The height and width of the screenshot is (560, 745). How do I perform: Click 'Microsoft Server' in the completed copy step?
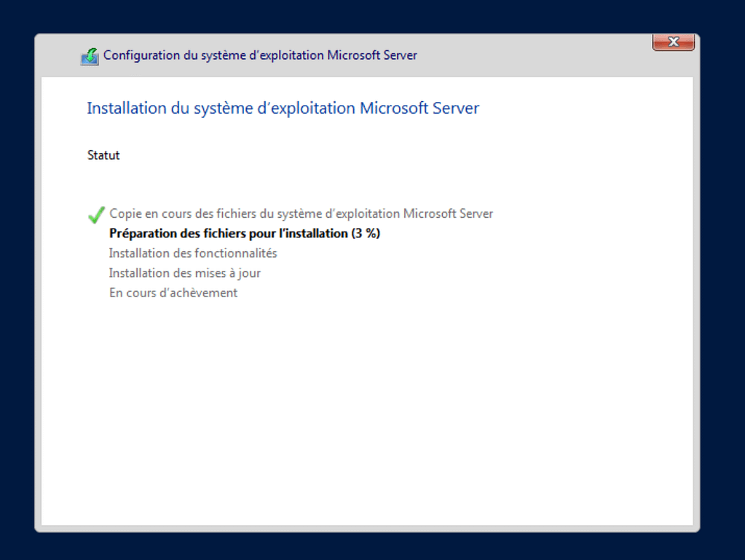point(448,214)
